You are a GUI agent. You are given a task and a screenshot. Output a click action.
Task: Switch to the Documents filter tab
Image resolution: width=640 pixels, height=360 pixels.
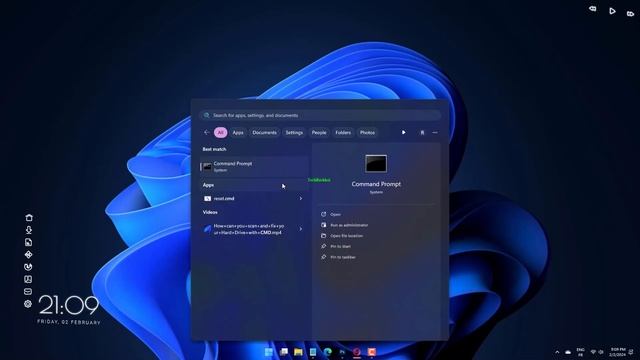point(264,132)
